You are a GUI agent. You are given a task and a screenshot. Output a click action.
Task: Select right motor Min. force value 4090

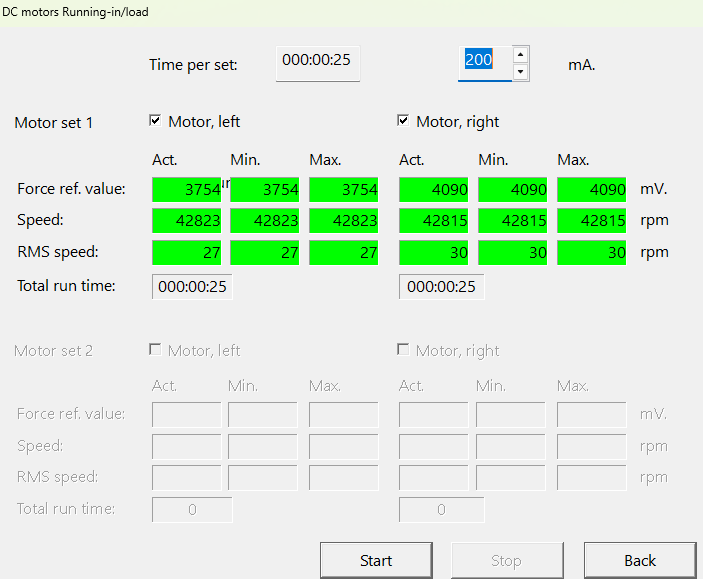pos(512,189)
